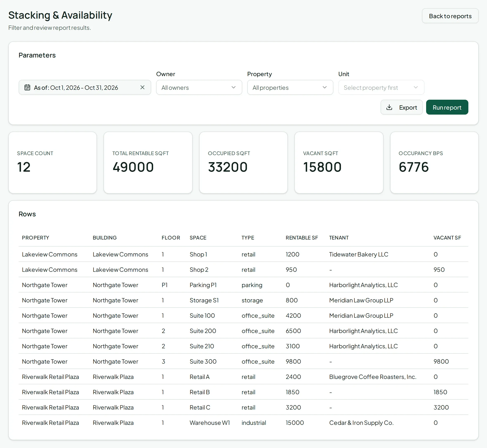Image resolution: width=487 pixels, height=448 pixels.
Task: Select the Suite 100 cell
Action: click(202, 316)
